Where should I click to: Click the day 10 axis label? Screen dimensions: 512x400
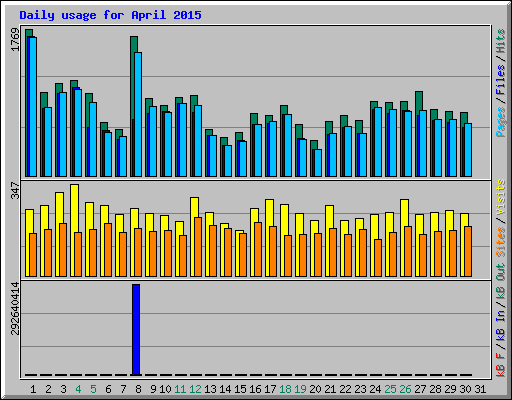[165, 389]
